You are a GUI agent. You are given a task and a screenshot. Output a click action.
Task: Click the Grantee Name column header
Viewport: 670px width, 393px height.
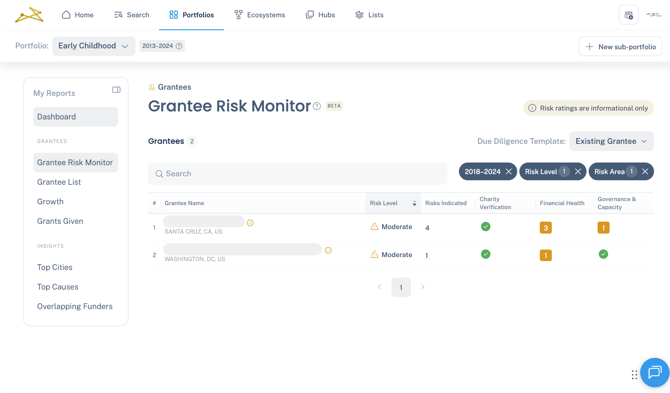pyautogui.click(x=184, y=203)
